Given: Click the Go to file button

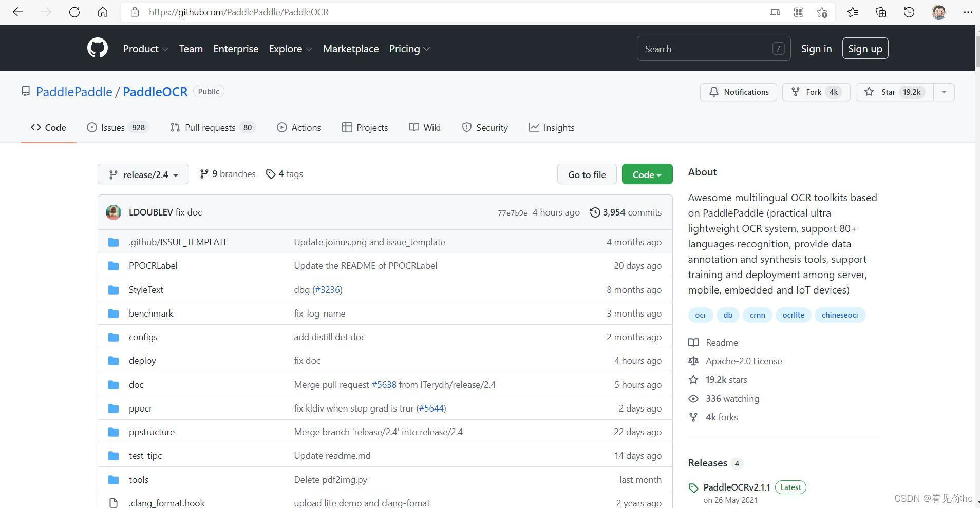Looking at the screenshot, I should 587,174.
